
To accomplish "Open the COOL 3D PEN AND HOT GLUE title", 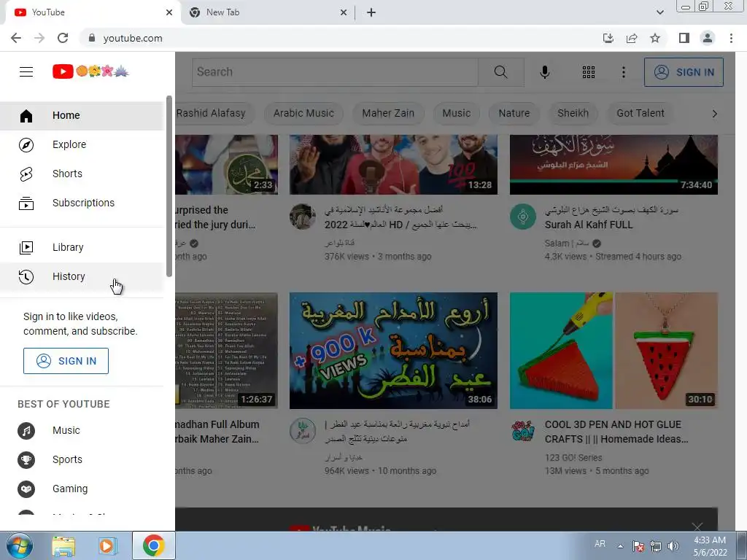I will point(616,432).
